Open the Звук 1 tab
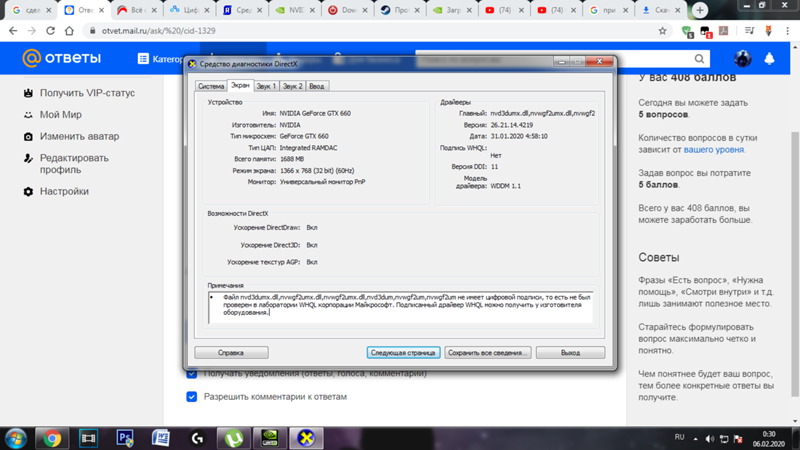This screenshot has height=450, width=800. click(x=266, y=86)
